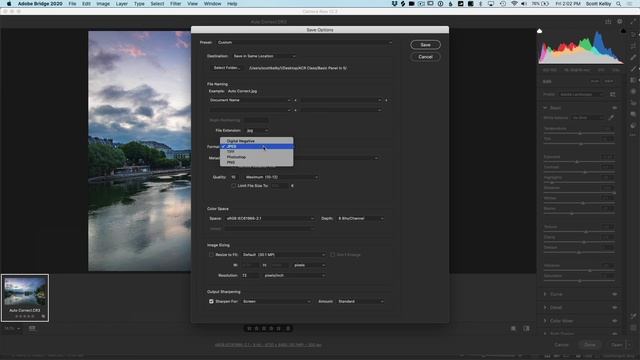
Task: Collapse the Basic panel
Action: [x=545, y=108]
